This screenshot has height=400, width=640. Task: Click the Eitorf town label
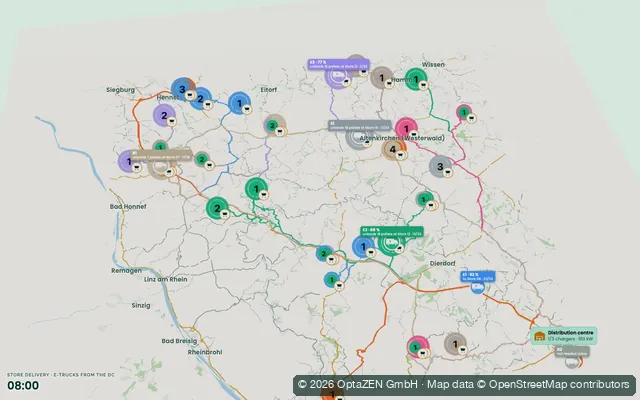pyautogui.click(x=269, y=89)
